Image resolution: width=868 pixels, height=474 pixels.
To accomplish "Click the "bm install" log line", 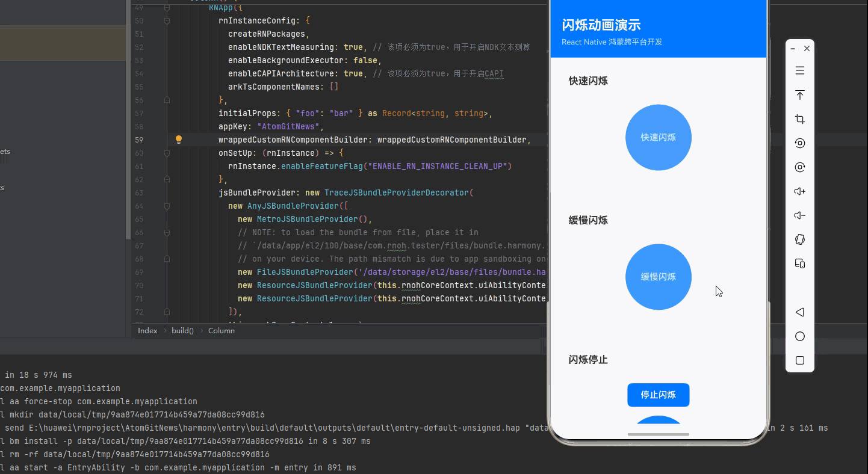I will [x=185, y=441].
